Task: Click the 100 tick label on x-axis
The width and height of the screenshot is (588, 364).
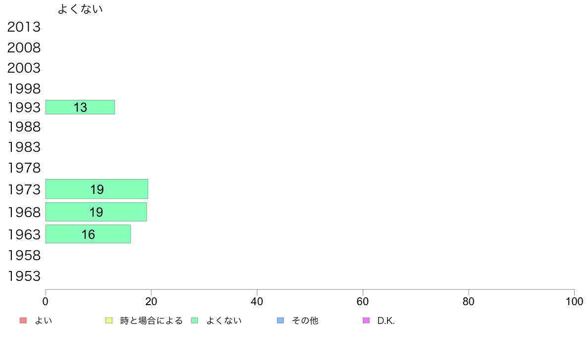Action: pyautogui.click(x=574, y=302)
